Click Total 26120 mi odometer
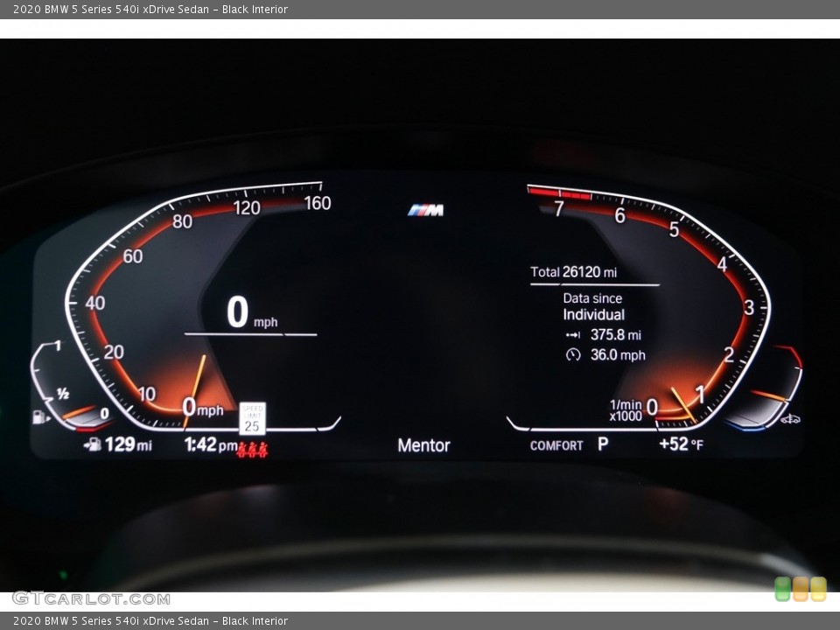This screenshot has height=630, width=840. coord(574,272)
